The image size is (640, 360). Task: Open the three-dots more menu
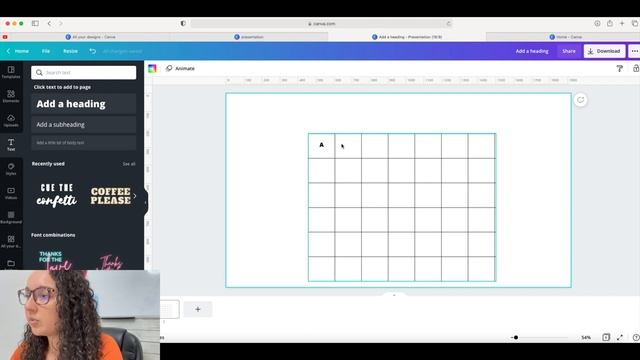(634, 51)
